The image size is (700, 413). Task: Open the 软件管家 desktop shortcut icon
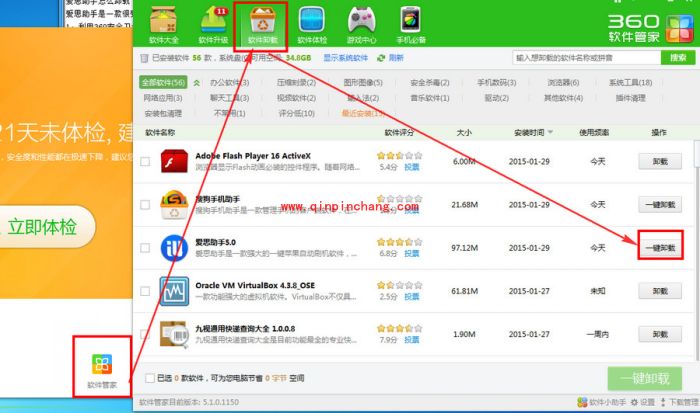coord(102,370)
